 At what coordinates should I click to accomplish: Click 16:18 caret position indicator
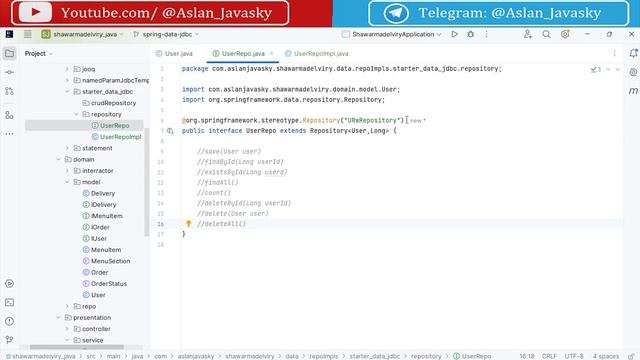(527, 356)
